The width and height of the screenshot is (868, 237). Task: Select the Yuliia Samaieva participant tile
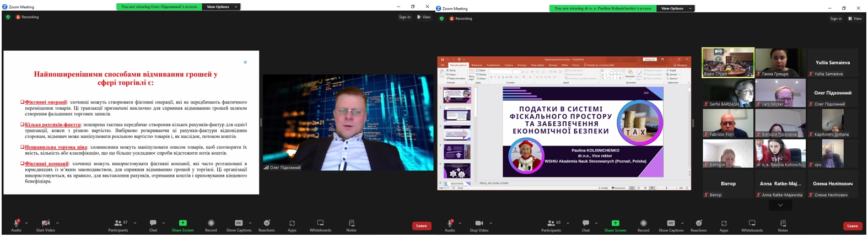click(833, 62)
